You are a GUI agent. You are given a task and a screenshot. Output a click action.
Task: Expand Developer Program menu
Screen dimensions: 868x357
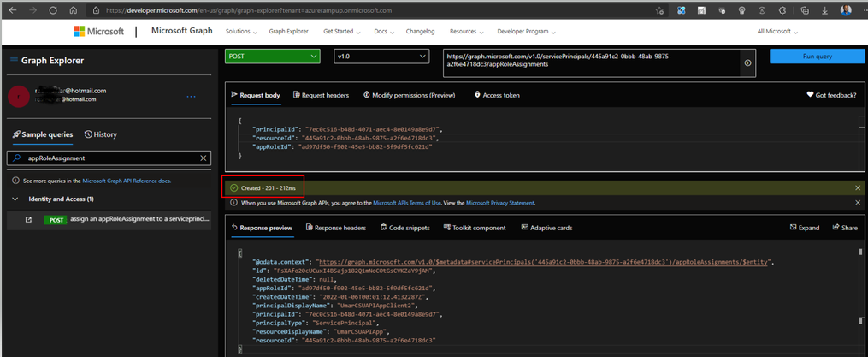pos(527,32)
